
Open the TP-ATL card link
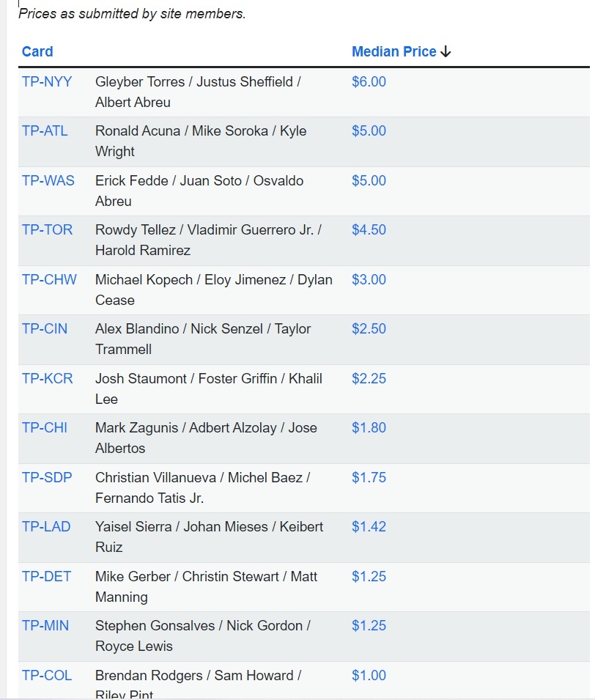tap(45, 130)
